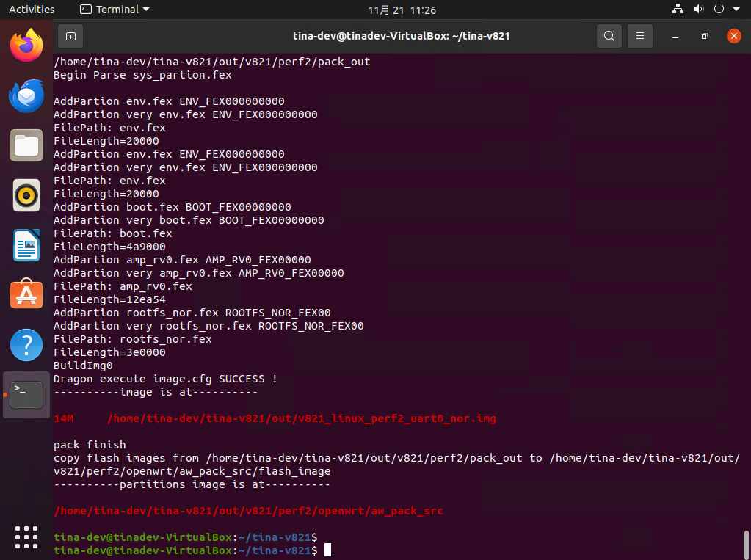The height and width of the screenshot is (560, 751).
Task: Open the Help icon in dock
Action: [x=26, y=345]
